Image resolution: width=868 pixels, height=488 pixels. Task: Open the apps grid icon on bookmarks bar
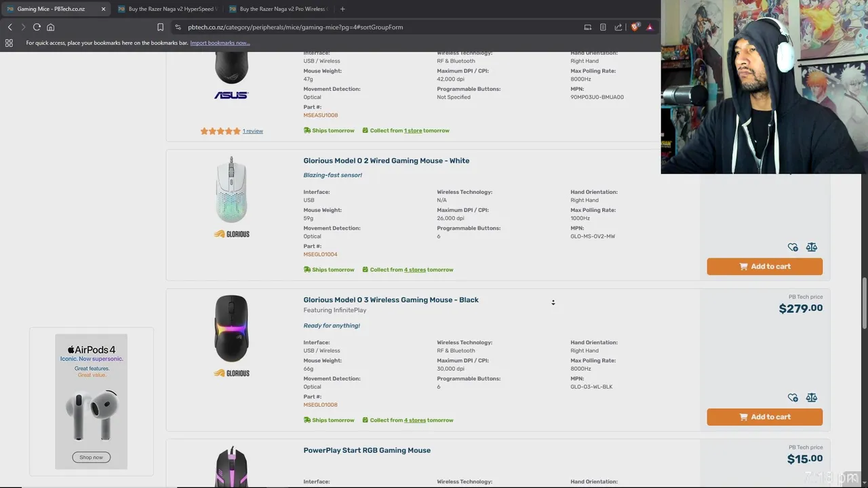click(9, 43)
